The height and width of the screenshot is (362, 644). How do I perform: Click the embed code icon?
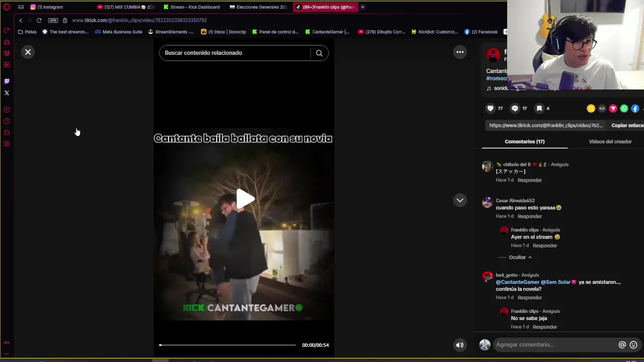point(602,109)
